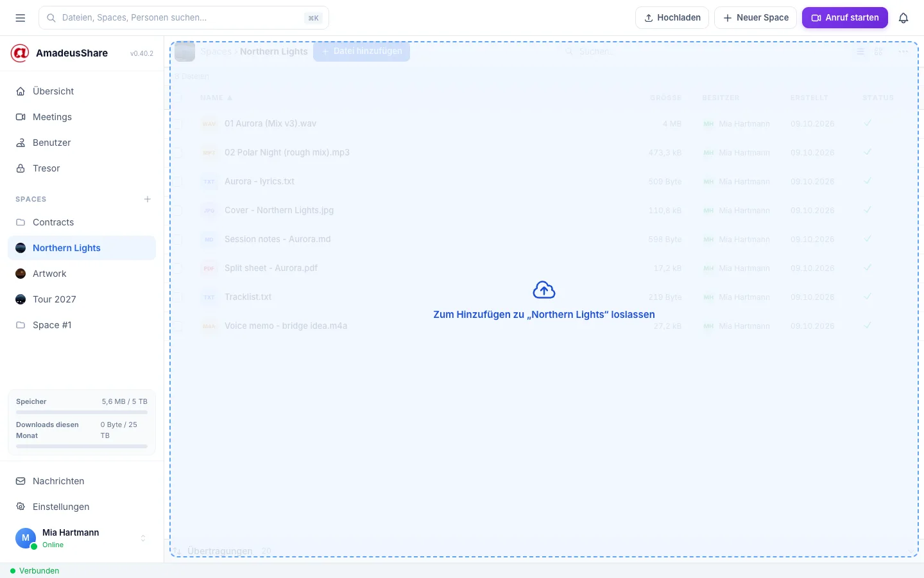The width and height of the screenshot is (924, 578).
Task: Click the cloud upload icon in drop zone
Action: point(544,290)
